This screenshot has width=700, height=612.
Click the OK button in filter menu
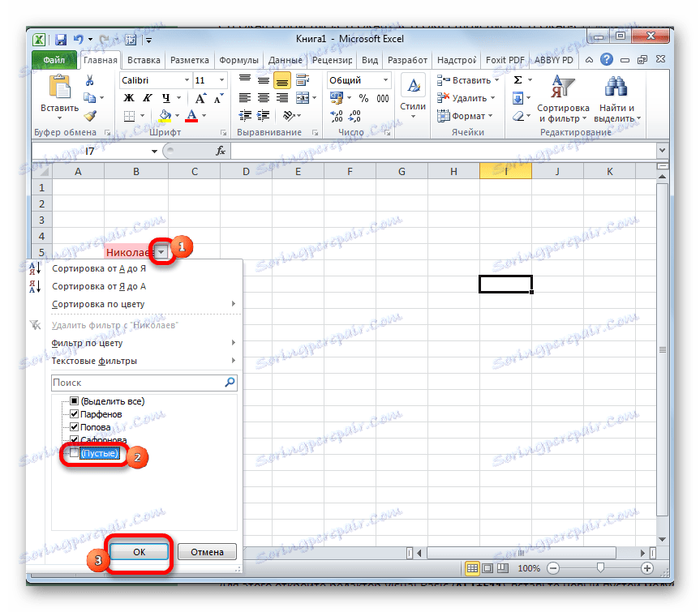tap(139, 552)
